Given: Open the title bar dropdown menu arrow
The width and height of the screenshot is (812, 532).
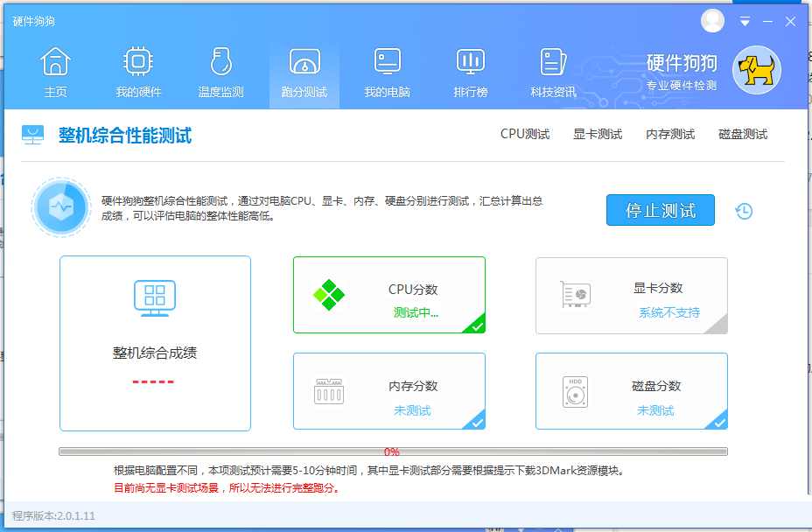Looking at the screenshot, I should (745, 22).
